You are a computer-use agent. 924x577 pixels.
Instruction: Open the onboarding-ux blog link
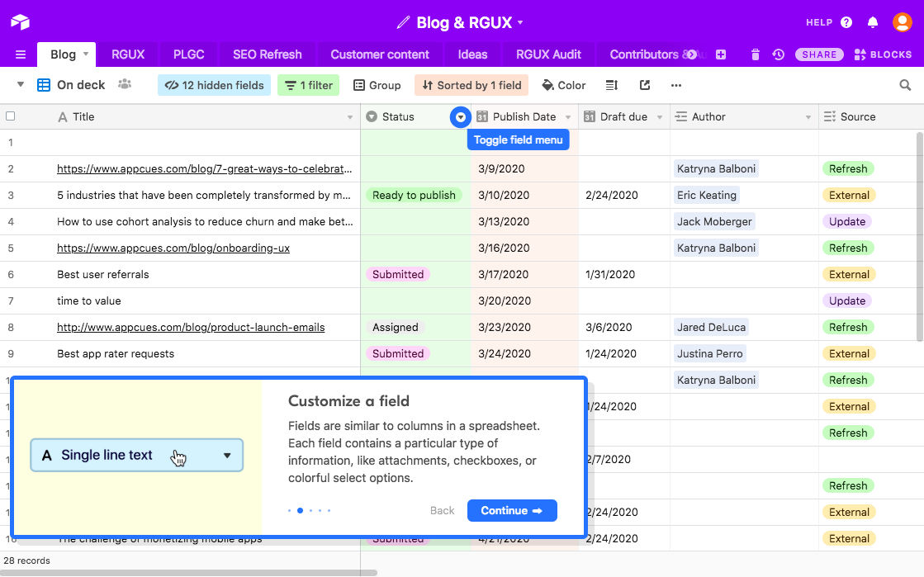point(173,248)
